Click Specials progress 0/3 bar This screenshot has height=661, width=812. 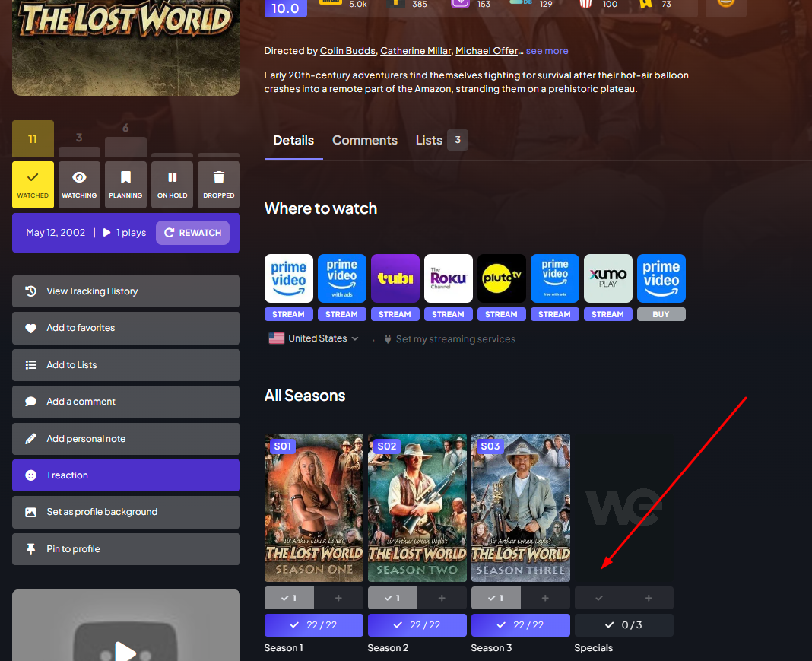(624, 625)
